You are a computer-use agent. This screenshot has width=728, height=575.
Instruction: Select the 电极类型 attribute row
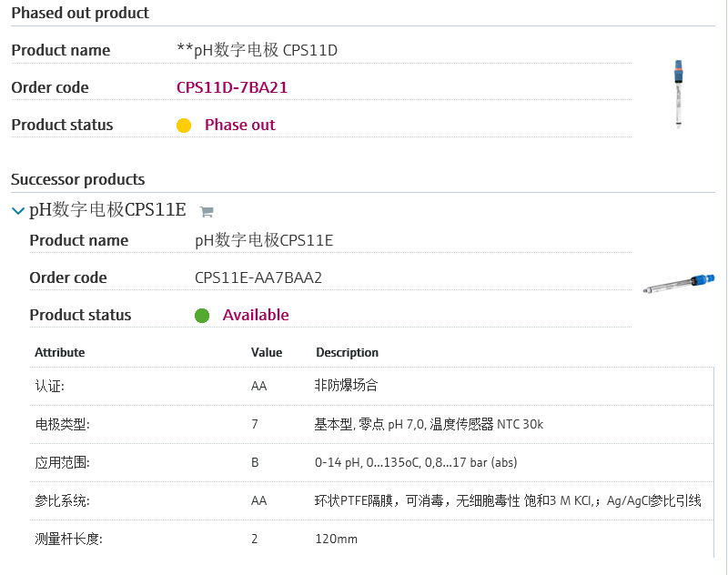(371, 424)
